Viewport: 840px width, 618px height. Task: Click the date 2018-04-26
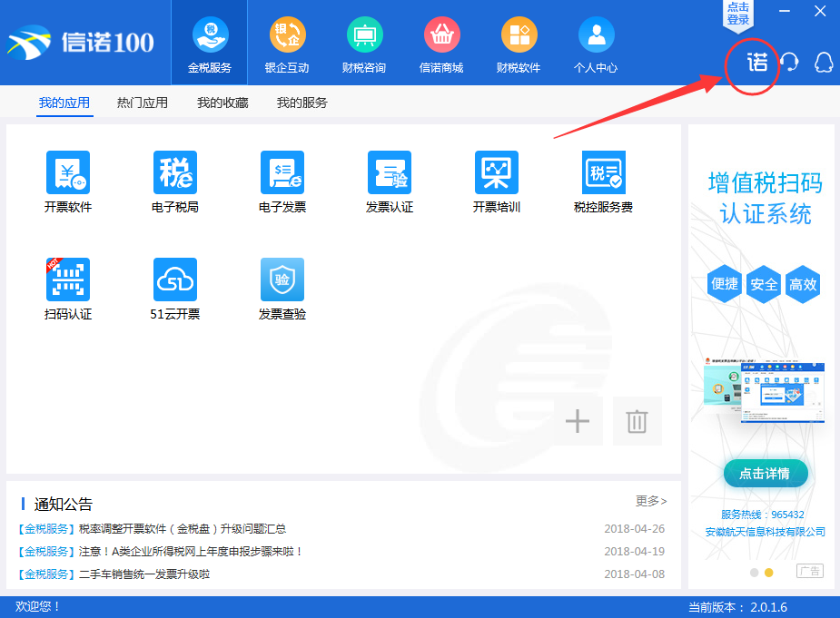tap(634, 529)
